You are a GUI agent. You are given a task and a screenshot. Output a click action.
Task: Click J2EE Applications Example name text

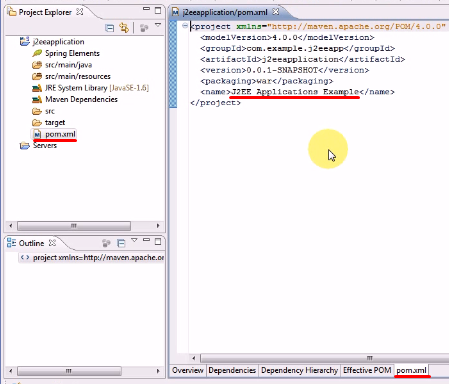[295, 92]
